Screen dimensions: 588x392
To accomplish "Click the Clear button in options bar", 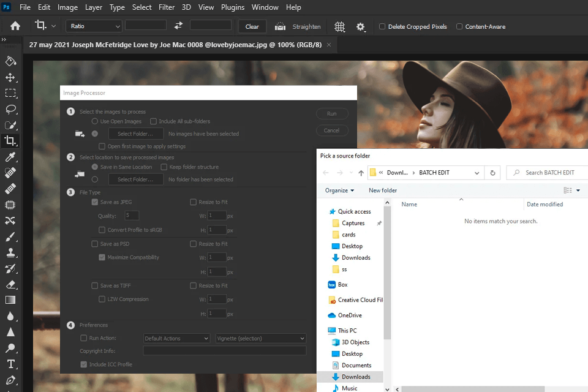I will click(252, 26).
